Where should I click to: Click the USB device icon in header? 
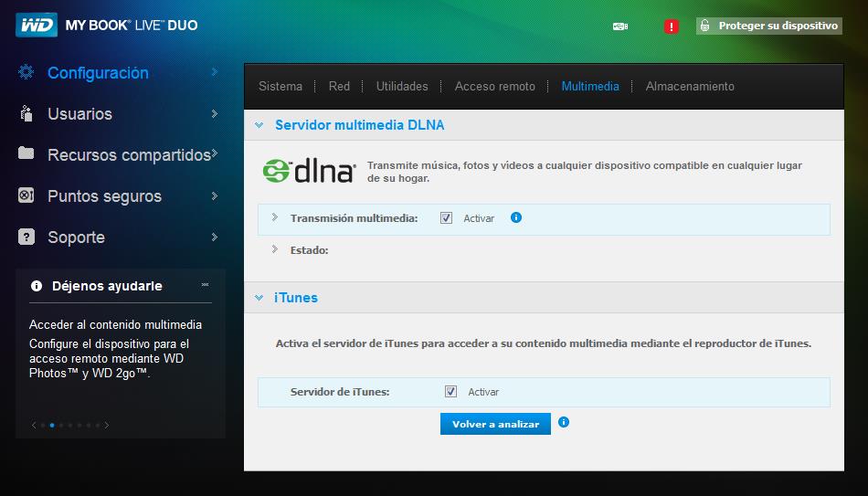[620, 26]
